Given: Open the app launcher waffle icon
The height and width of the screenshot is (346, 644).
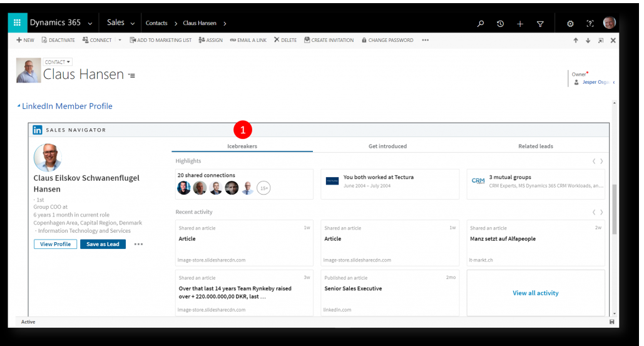Looking at the screenshot, I should [17, 23].
